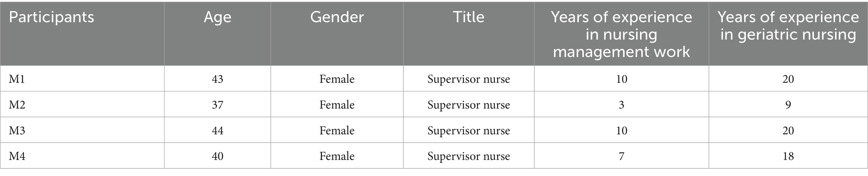Click the Participants column header
Screen dimensions: 868x176
51,18
